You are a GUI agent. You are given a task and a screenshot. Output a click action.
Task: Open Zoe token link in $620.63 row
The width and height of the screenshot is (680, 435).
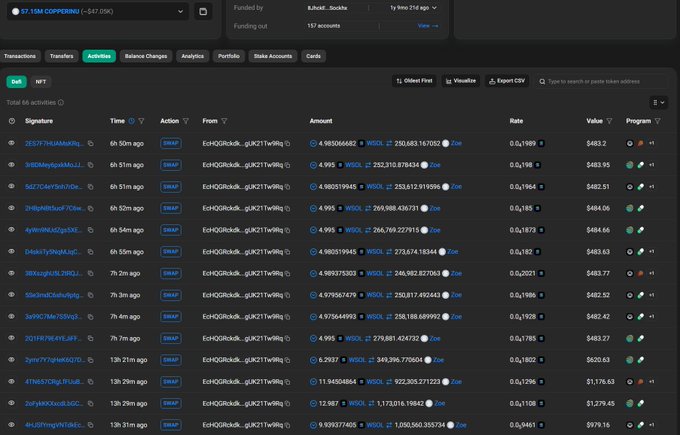(x=438, y=360)
